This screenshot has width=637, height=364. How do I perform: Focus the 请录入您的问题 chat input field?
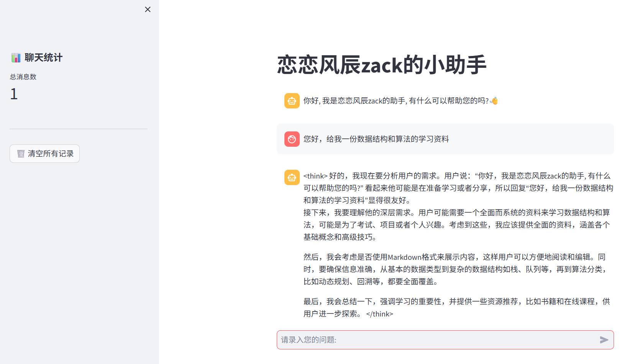point(438,340)
